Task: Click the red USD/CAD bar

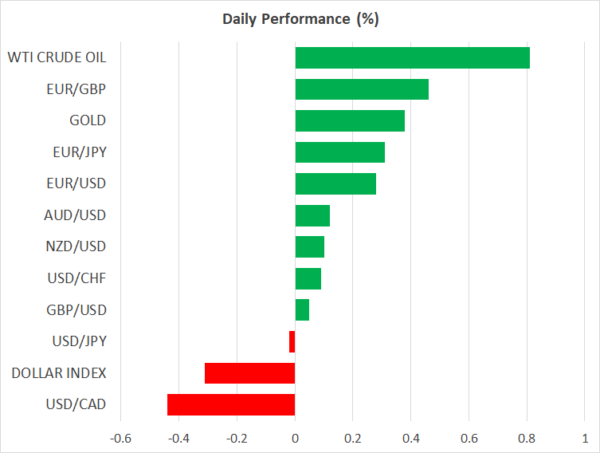Action: 231,404
